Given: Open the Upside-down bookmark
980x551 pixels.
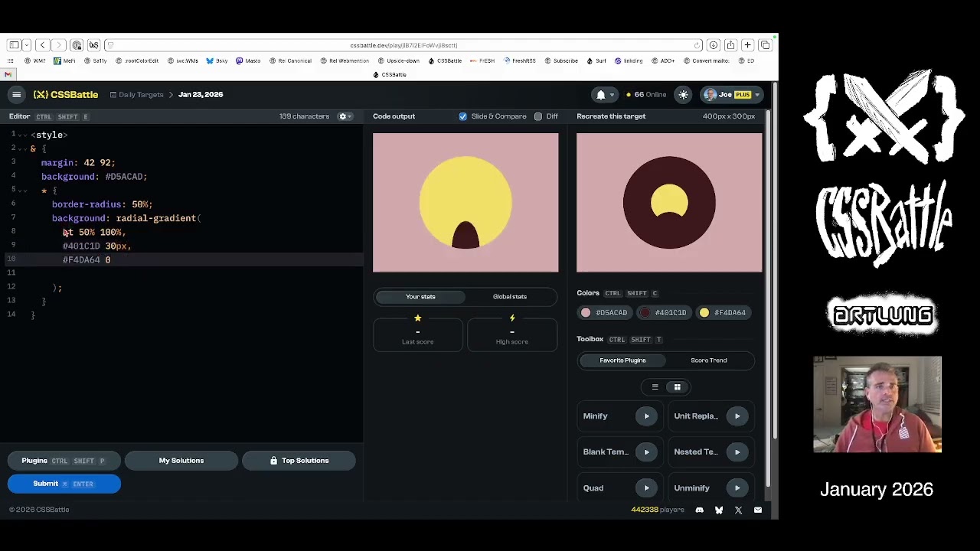Looking at the screenshot, I should pos(398,61).
